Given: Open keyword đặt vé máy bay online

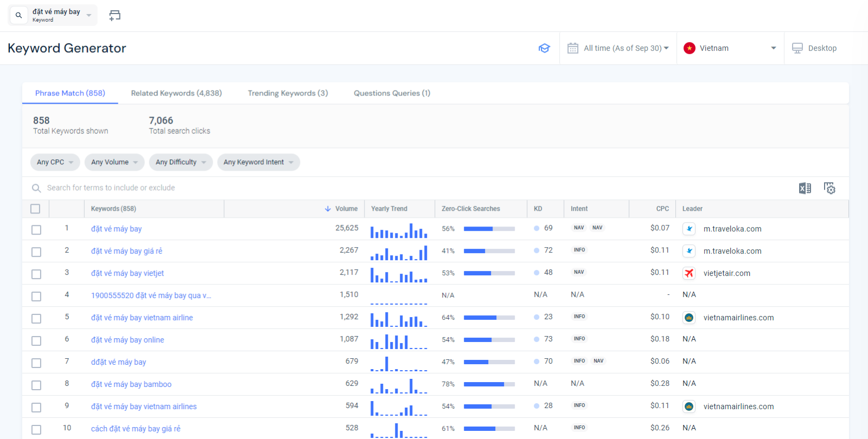Looking at the screenshot, I should [127, 340].
